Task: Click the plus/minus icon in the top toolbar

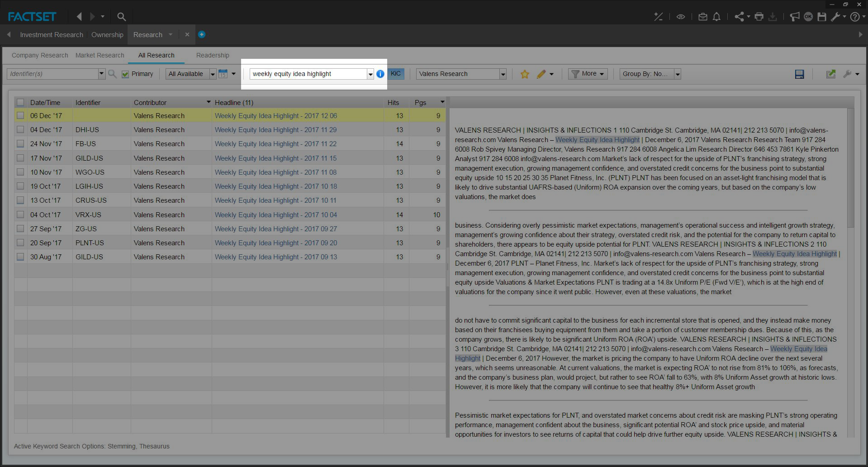Action: (x=658, y=17)
